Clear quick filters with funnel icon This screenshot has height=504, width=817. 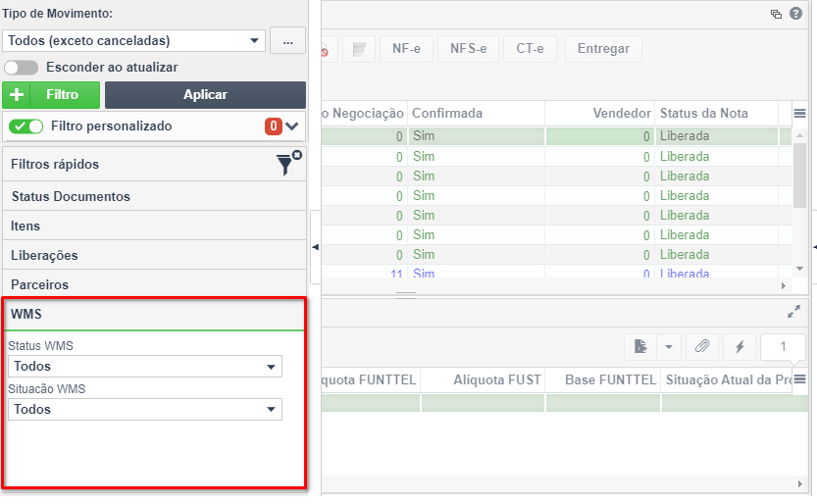pyautogui.click(x=288, y=164)
